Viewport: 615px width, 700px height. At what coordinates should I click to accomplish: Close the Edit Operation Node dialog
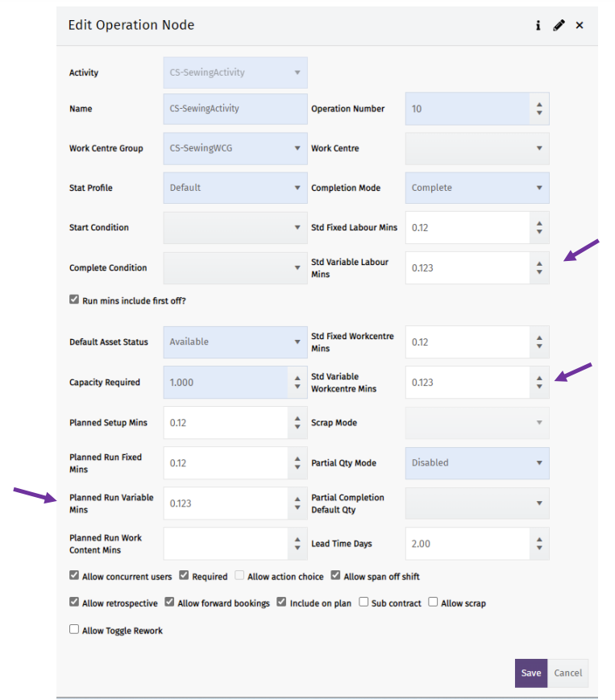580,26
